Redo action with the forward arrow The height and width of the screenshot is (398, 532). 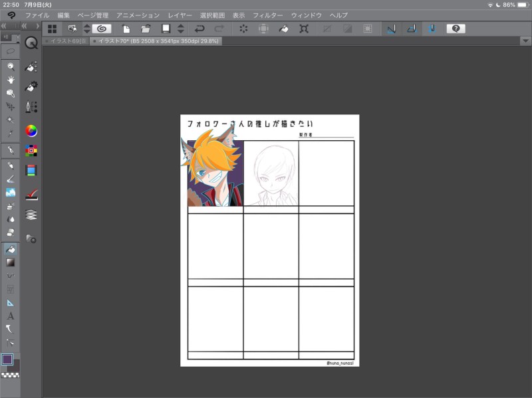[x=219, y=29]
